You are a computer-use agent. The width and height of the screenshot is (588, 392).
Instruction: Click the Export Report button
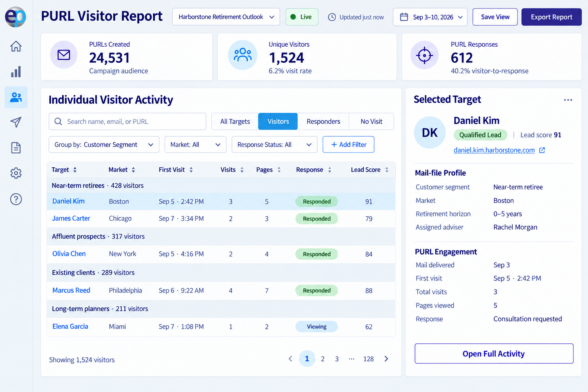[x=551, y=17]
